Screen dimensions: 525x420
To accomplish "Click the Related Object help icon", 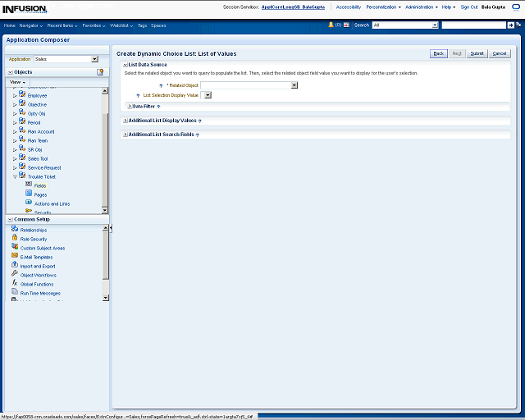I will [161, 85].
